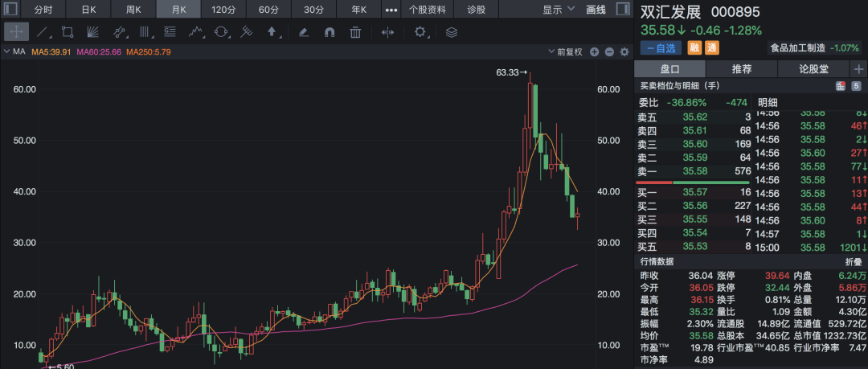Switch to the 60分 period tab
The height and width of the screenshot is (369, 868).
click(268, 10)
